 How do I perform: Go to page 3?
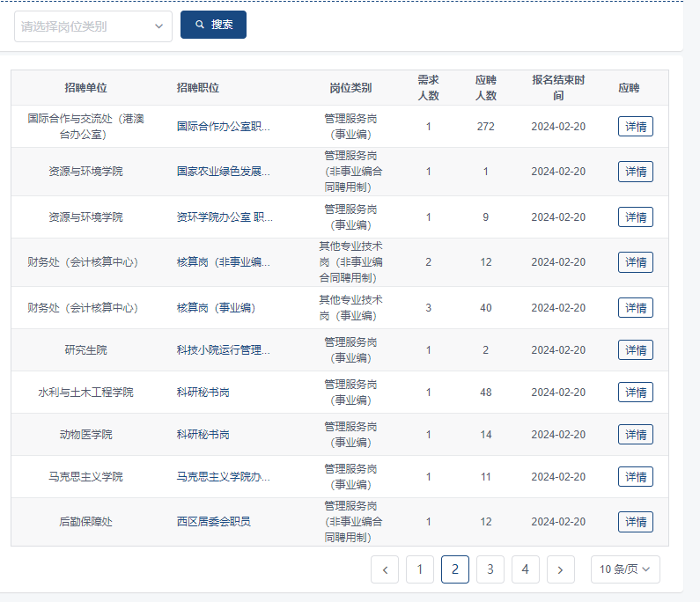490,569
